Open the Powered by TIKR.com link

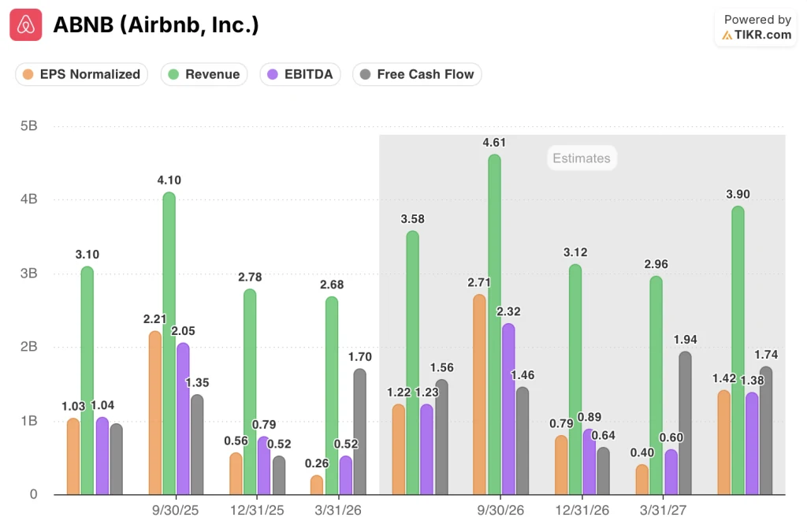757,28
